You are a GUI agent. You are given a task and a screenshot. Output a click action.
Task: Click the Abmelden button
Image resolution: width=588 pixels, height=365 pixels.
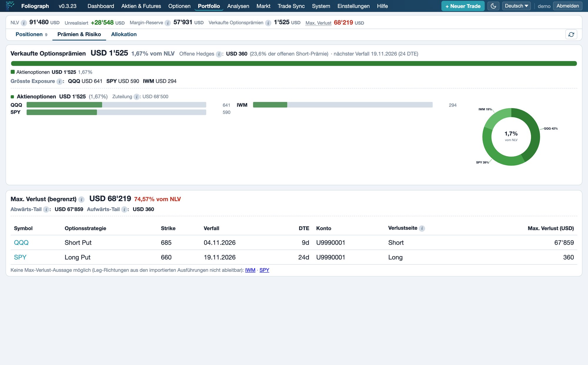567,6
